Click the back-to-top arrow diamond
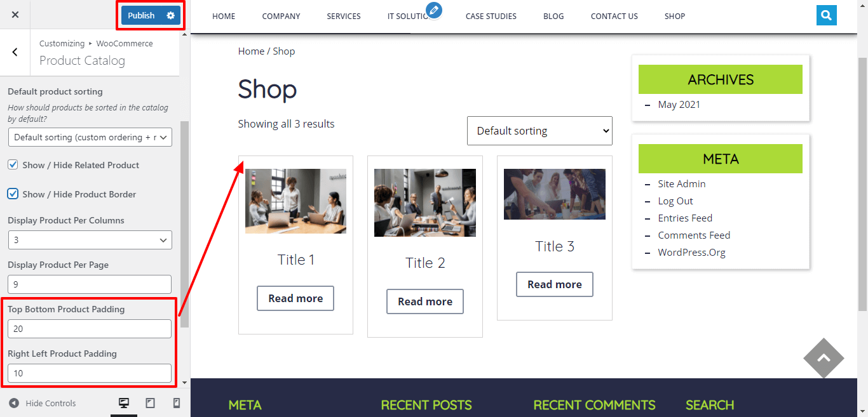The width and height of the screenshot is (868, 417). click(x=824, y=358)
